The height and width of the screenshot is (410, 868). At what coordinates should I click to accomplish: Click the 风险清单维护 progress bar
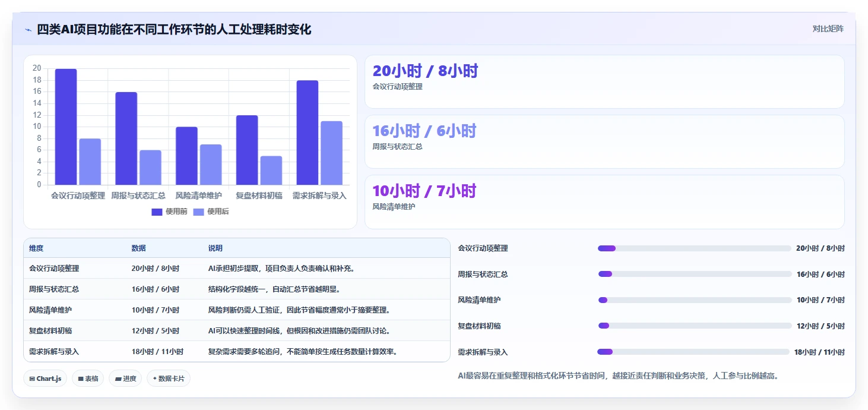(x=695, y=300)
